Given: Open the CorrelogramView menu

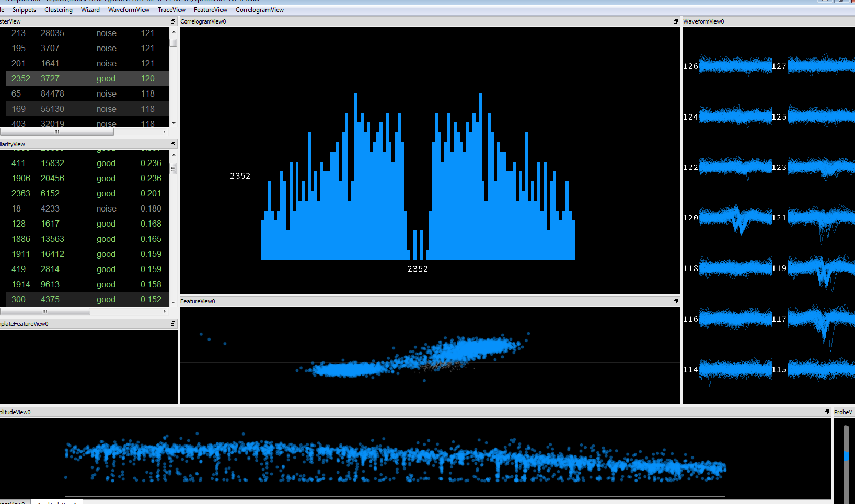Looking at the screenshot, I should (260, 9).
